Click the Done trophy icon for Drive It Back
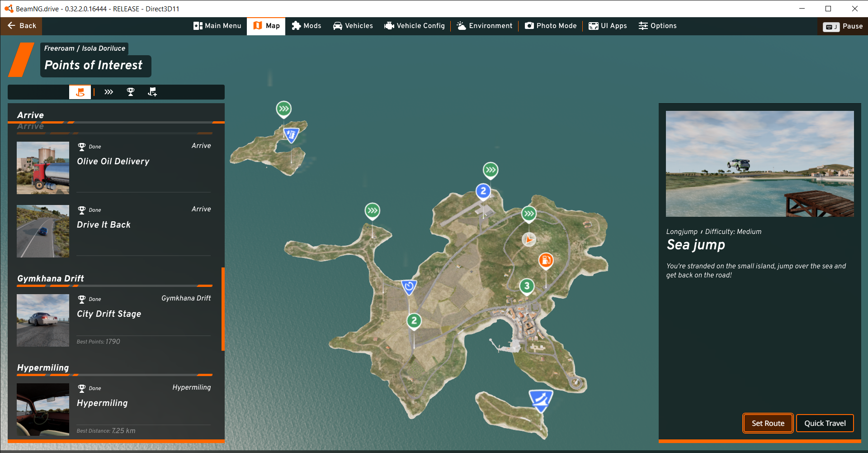This screenshot has width=868, height=453. click(82, 210)
